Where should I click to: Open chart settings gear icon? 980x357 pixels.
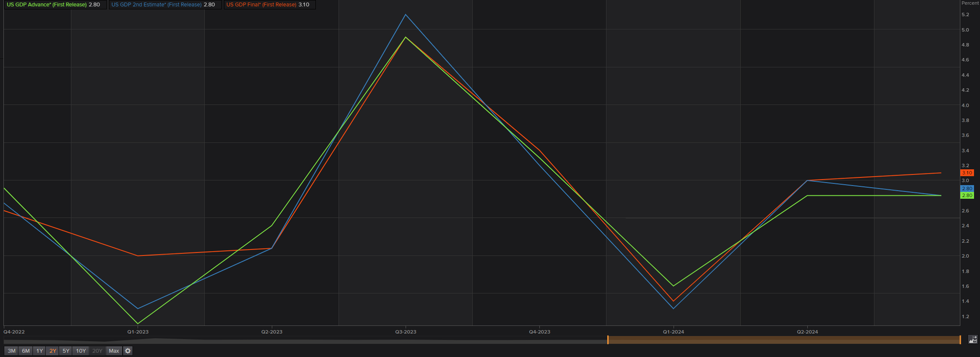pyautogui.click(x=128, y=351)
